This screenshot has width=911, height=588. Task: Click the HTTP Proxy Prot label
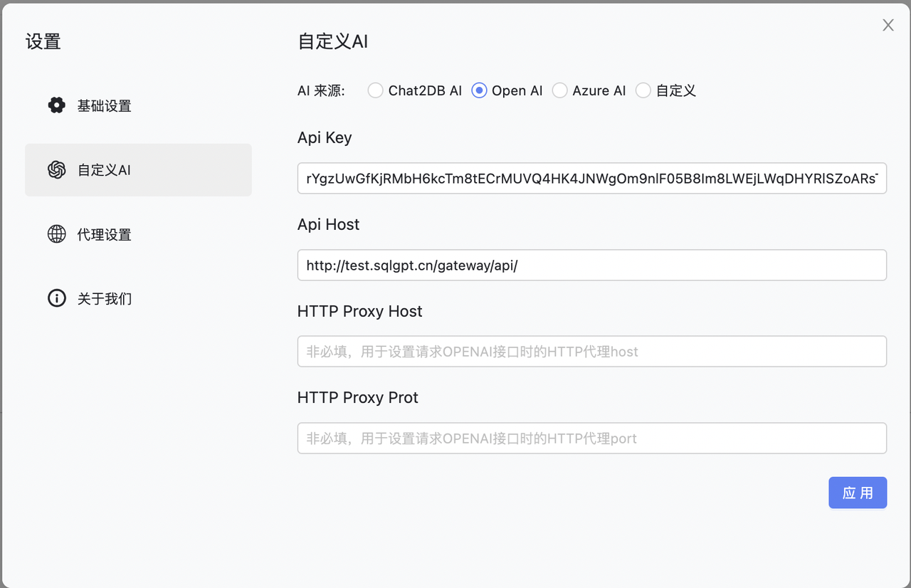tap(358, 397)
